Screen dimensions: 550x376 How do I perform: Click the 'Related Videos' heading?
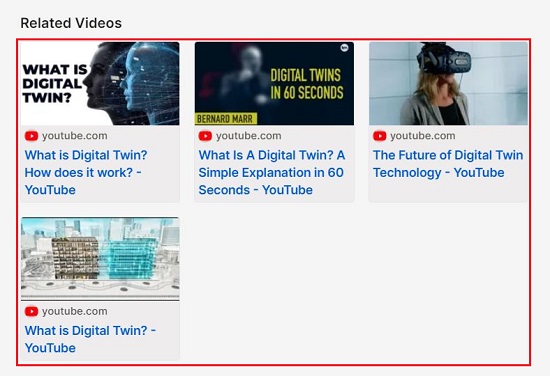(71, 23)
